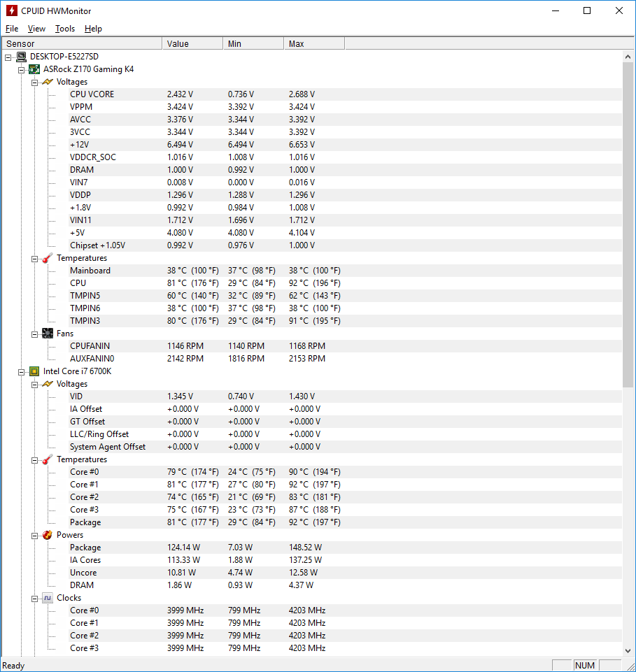
Task: Open the Help menu
Action: 93,29
